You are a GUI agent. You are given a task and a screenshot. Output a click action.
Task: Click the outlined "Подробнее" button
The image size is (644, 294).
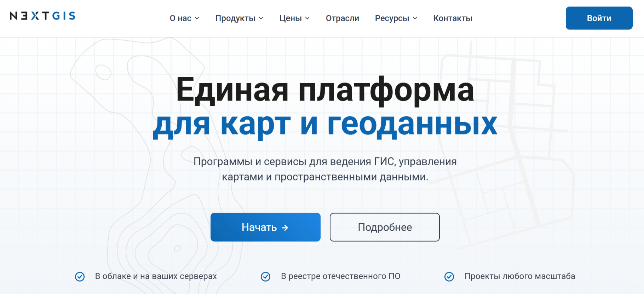click(x=385, y=227)
